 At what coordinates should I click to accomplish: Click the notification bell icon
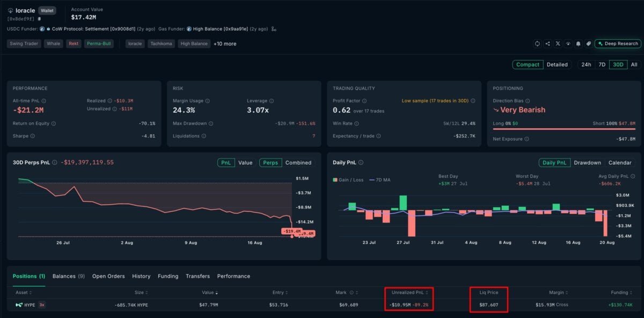(x=579, y=44)
